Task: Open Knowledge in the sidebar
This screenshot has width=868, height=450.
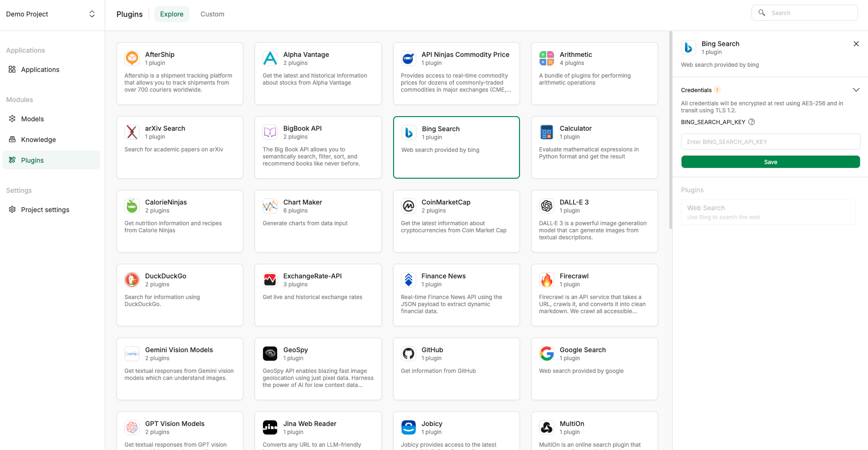Action: coord(51,140)
